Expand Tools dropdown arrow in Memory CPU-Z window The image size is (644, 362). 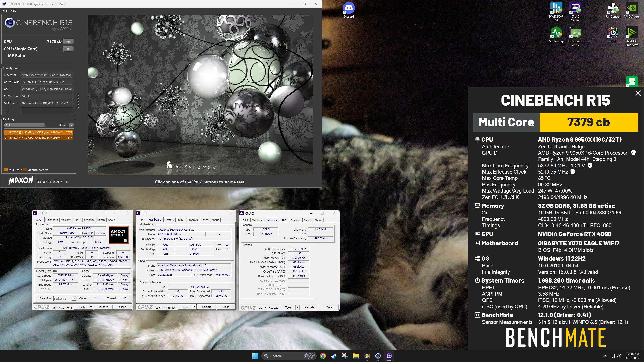coord(298,307)
